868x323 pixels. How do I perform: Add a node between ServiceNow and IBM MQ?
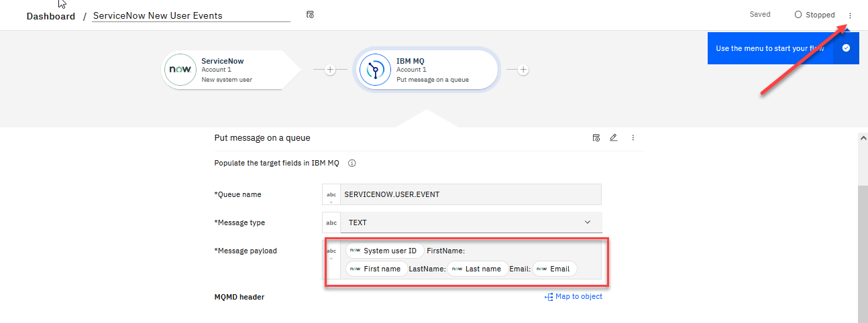tap(330, 70)
